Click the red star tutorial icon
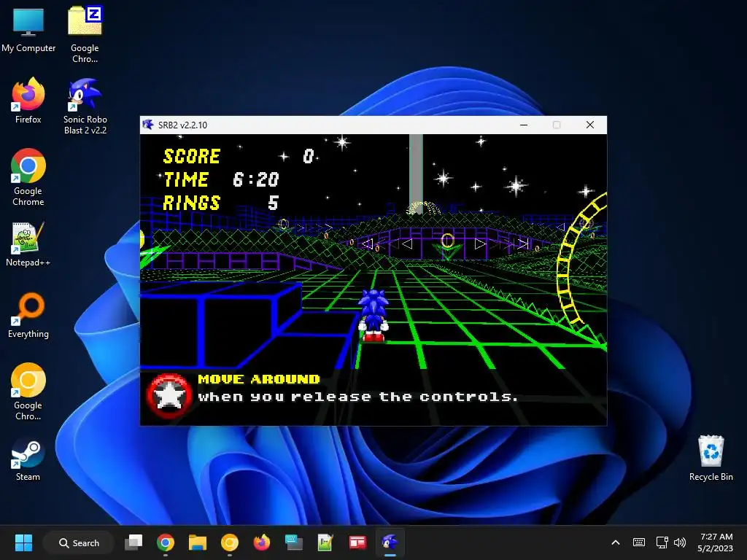Screen dimensions: 747x560 [x=169, y=396]
